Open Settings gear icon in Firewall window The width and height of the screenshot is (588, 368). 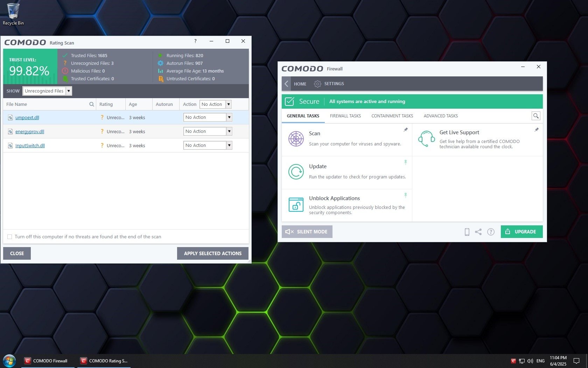pos(317,84)
